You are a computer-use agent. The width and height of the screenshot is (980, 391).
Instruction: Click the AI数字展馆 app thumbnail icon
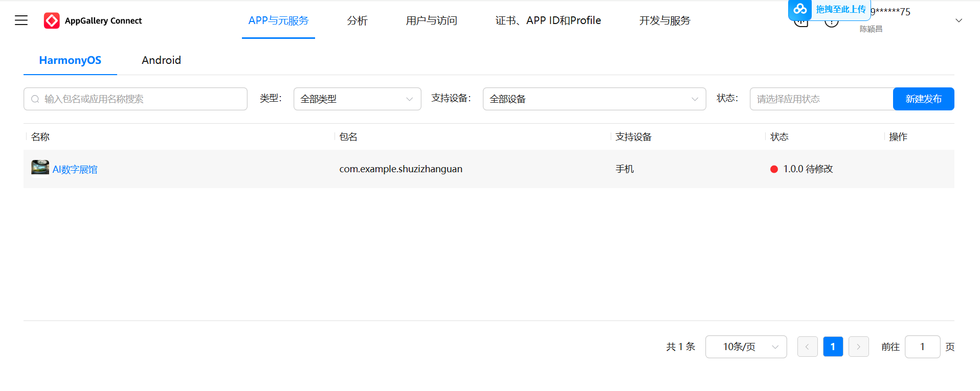[x=40, y=168]
